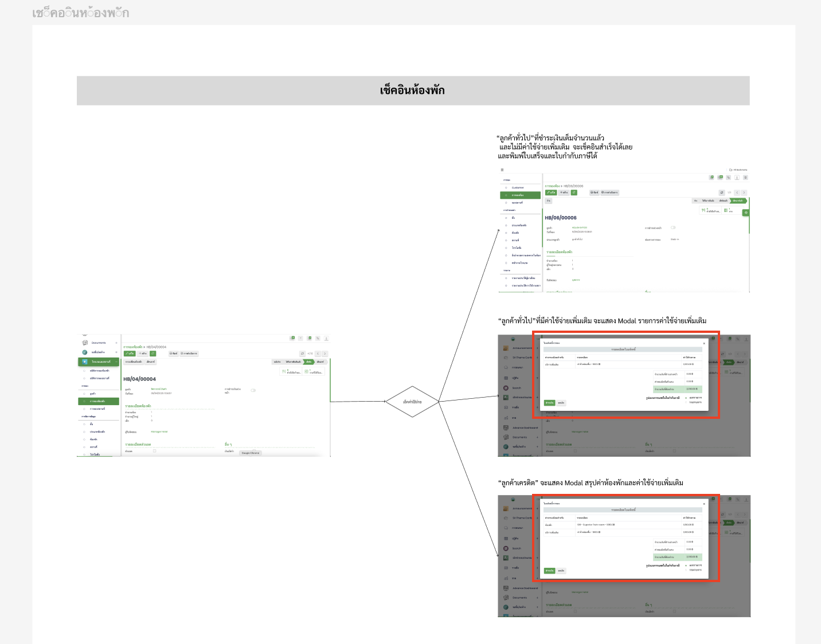
Task: Select the green active stage in HB/06/00006 statusbar
Action: [738, 201]
